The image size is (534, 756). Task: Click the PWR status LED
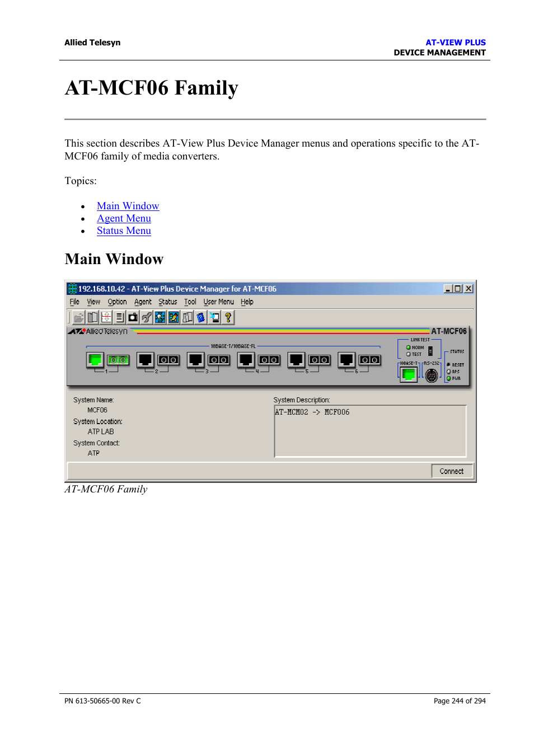(x=448, y=378)
